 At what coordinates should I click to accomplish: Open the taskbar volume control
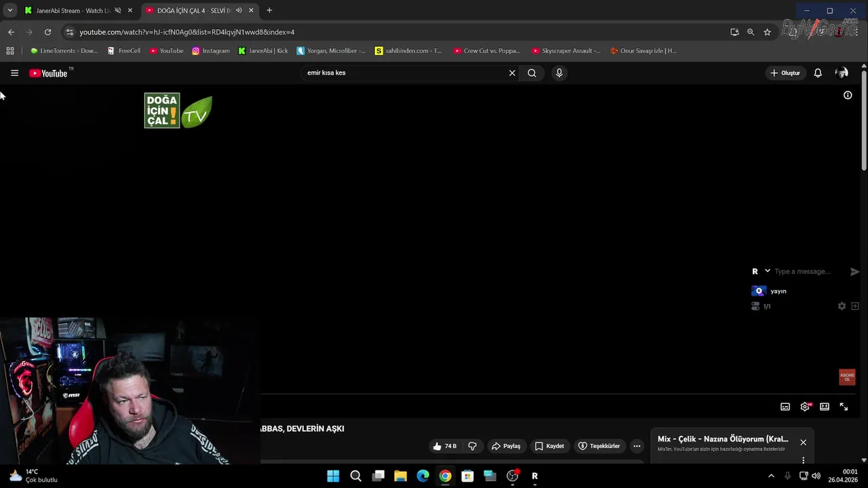click(x=816, y=476)
